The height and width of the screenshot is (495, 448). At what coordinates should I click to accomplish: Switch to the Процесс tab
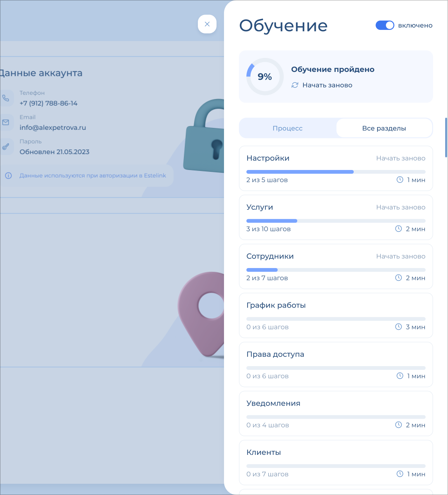[x=287, y=128]
